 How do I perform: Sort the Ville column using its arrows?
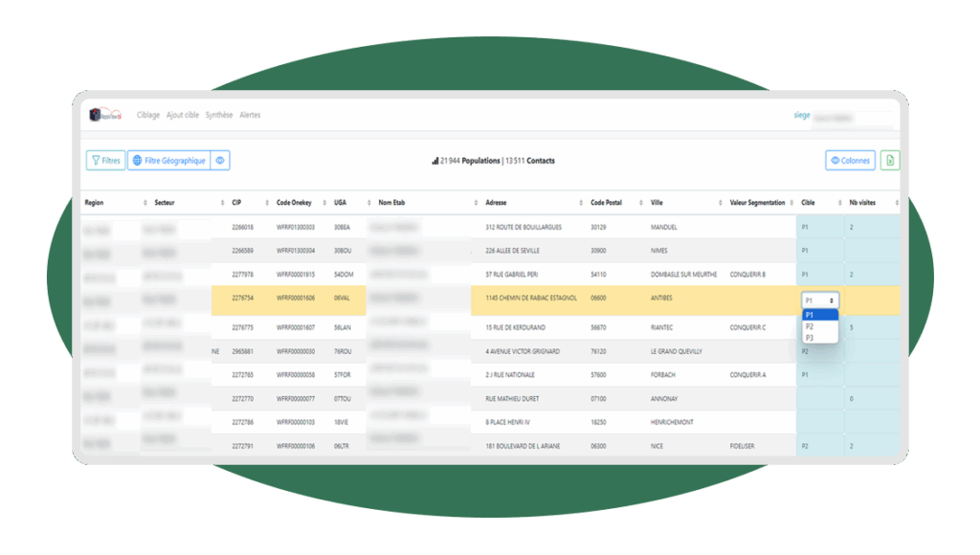point(720,203)
